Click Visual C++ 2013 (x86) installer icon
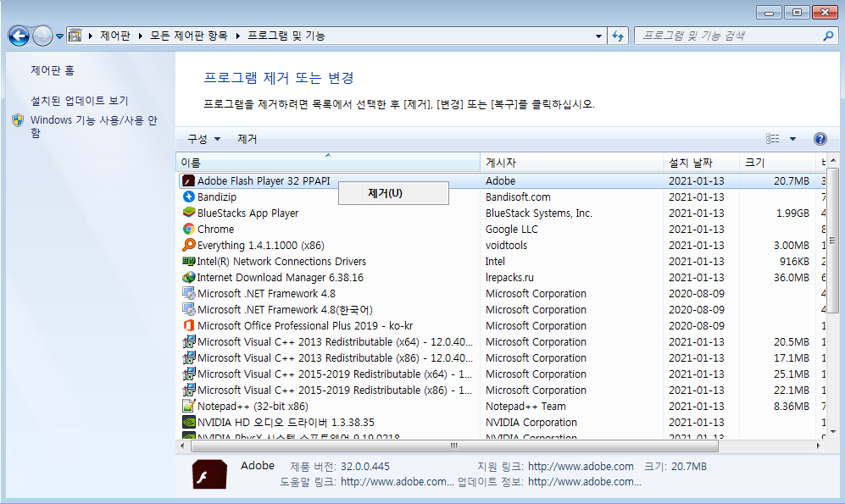 [x=189, y=358]
